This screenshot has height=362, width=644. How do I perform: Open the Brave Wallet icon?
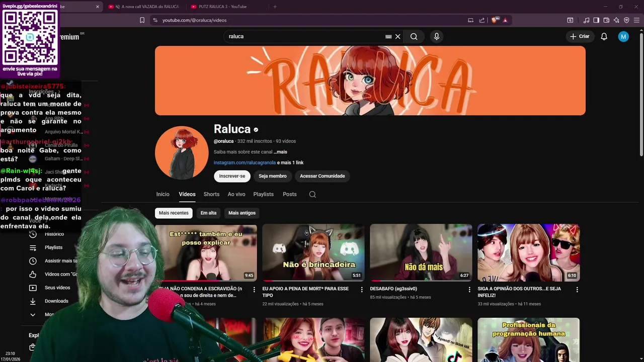606,20
